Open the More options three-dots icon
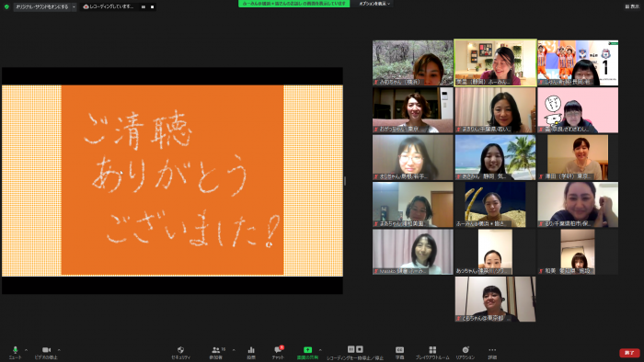 [492, 352]
